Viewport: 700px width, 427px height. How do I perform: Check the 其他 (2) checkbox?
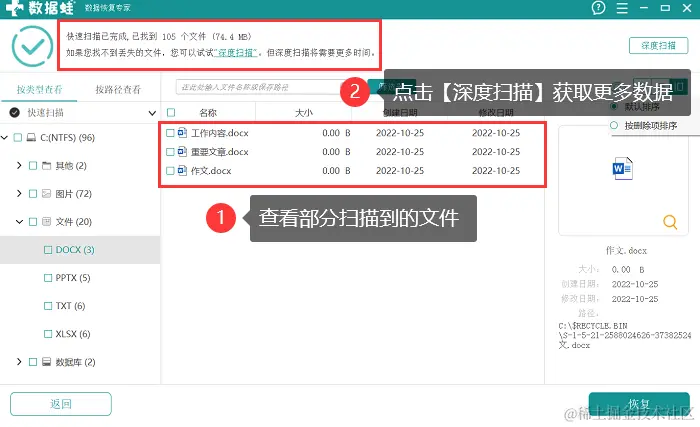pyautogui.click(x=33, y=166)
